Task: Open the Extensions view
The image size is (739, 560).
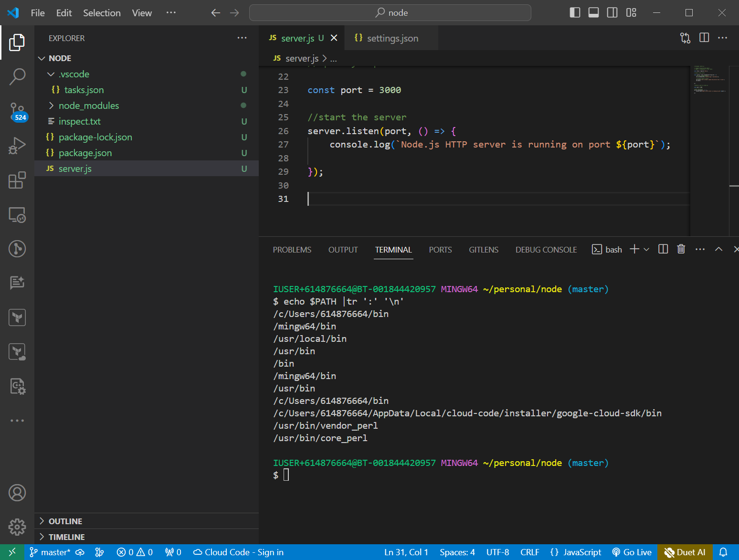Action: (x=17, y=180)
